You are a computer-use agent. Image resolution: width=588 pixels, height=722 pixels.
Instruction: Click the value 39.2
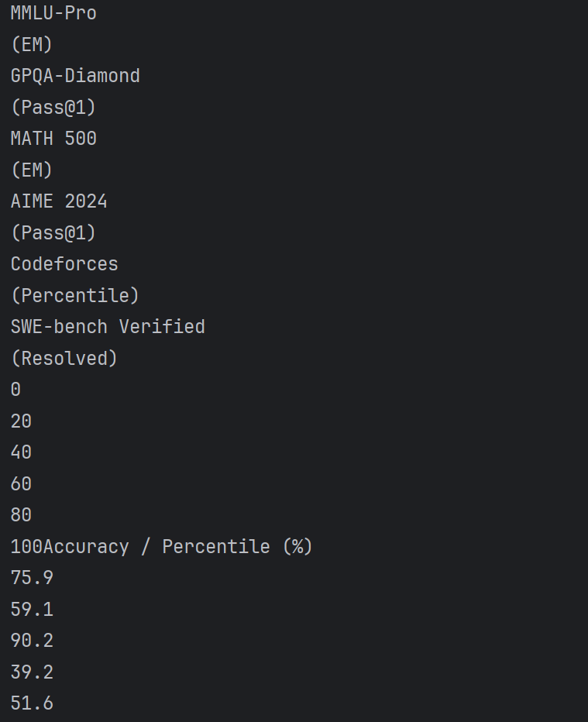click(x=32, y=672)
